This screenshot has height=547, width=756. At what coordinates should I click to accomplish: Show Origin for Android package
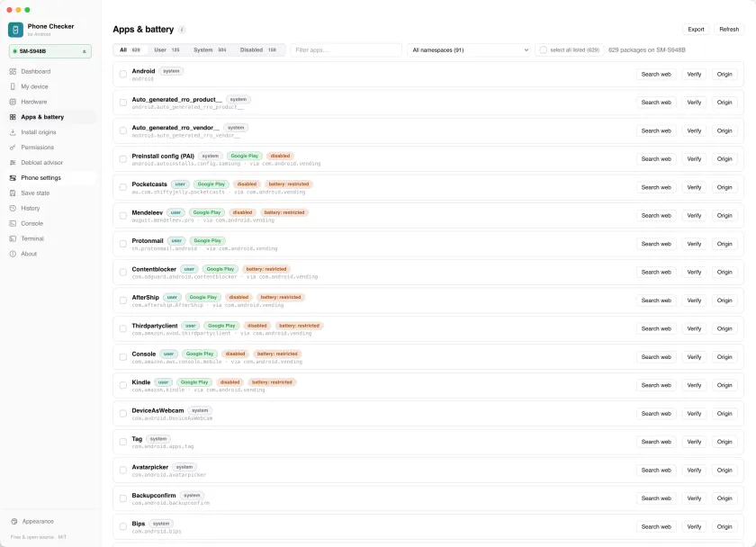[724, 74]
